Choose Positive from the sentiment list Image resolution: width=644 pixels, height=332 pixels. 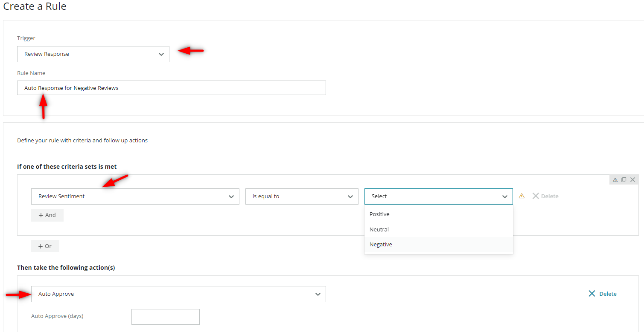(x=379, y=214)
